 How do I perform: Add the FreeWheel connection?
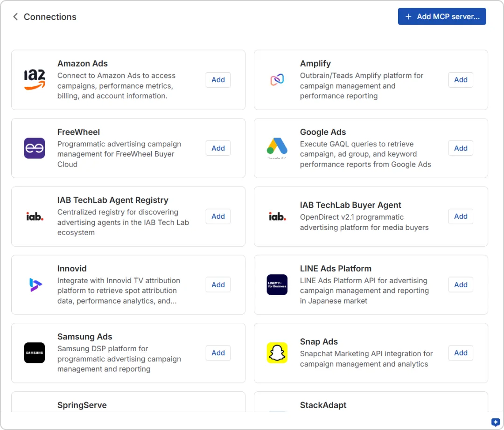point(218,148)
